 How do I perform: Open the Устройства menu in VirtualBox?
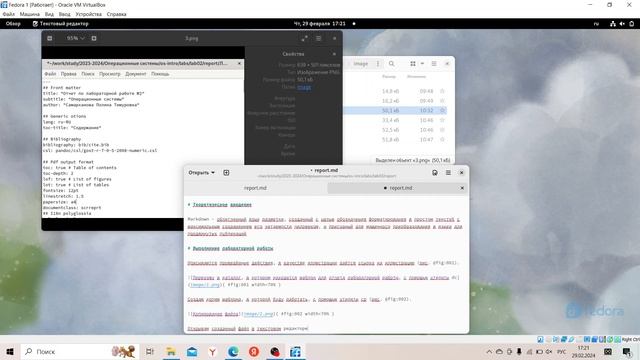(x=89, y=14)
